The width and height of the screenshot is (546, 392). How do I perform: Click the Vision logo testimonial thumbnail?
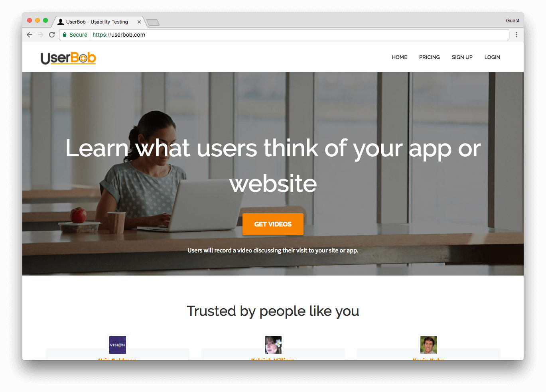(118, 345)
